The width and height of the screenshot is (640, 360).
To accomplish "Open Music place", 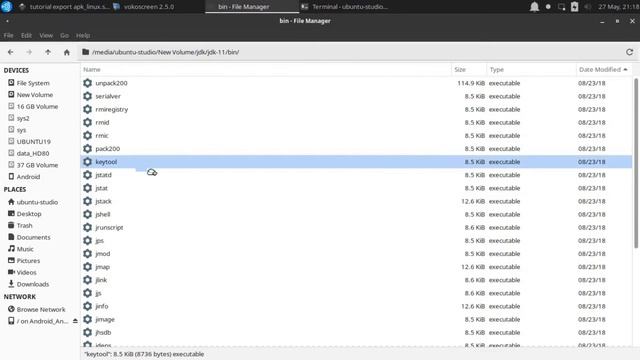I will pos(25,249).
